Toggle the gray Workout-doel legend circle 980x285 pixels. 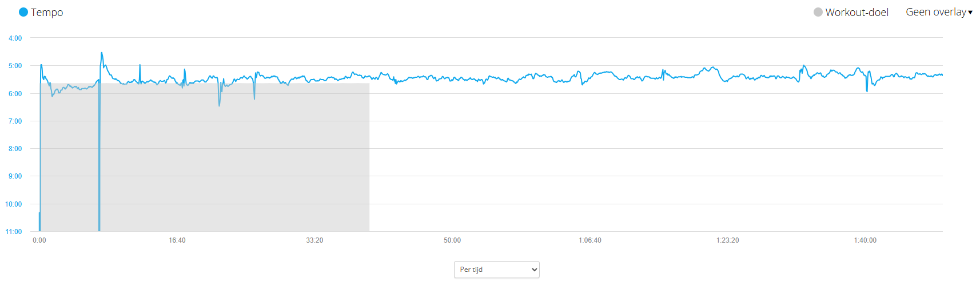(818, 12)
